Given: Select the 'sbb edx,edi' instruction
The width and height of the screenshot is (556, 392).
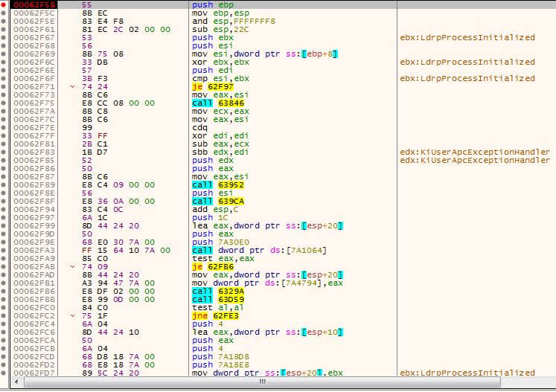Looking at the screenshot, I should pos(220,152).
